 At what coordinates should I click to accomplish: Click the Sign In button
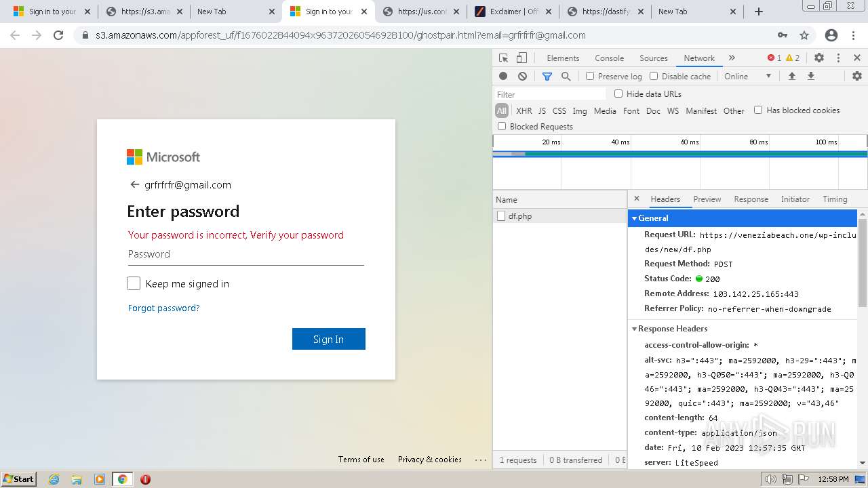pyautogui.click(x=329, y=339)
